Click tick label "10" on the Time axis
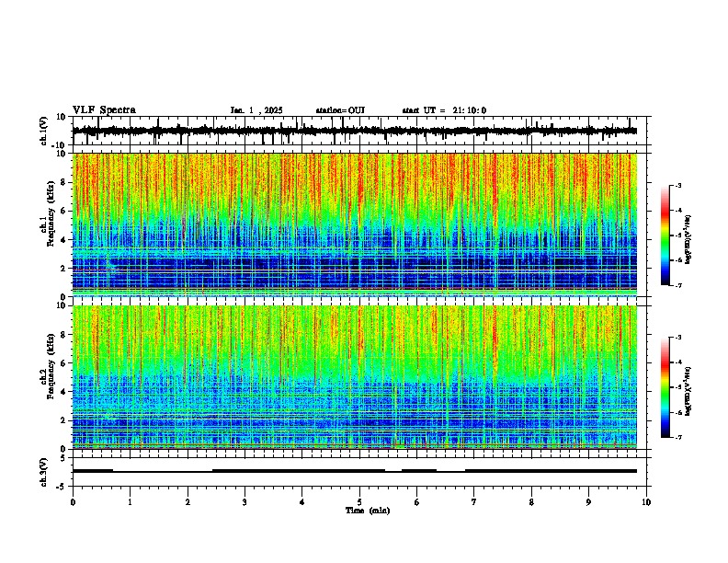This screenshot has height=563, width=728. click(x=646, y=502)
